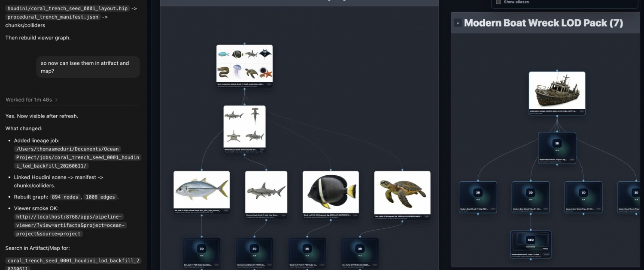
Task: Click the '4 files' badge on sequence node
Action: pos(545,249)
